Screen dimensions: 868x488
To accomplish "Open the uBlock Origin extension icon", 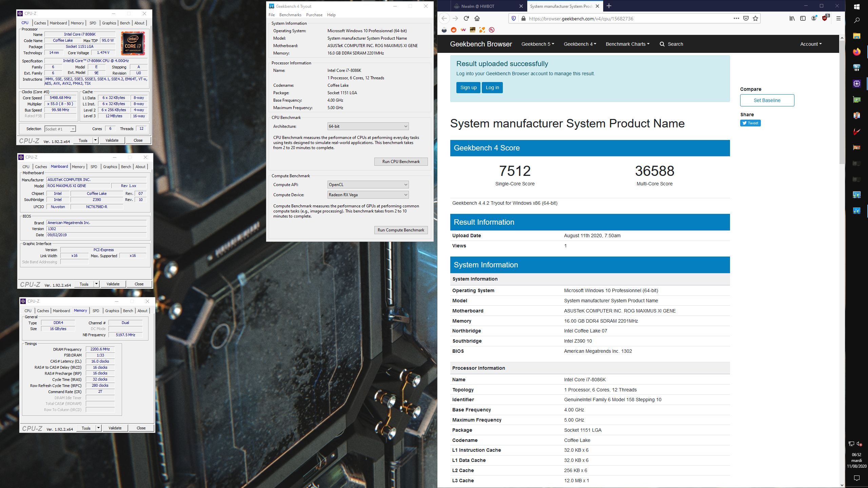I will coord(825,18).
